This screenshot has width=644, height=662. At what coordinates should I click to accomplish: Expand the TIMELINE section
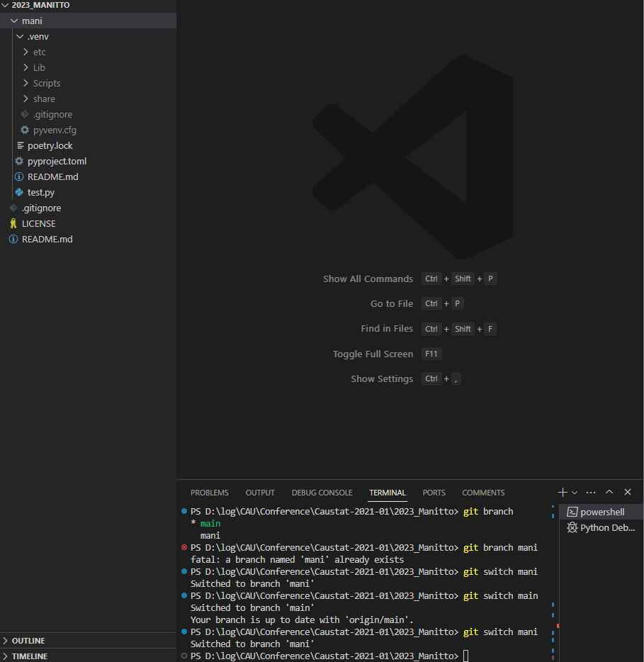coord(5,656)
